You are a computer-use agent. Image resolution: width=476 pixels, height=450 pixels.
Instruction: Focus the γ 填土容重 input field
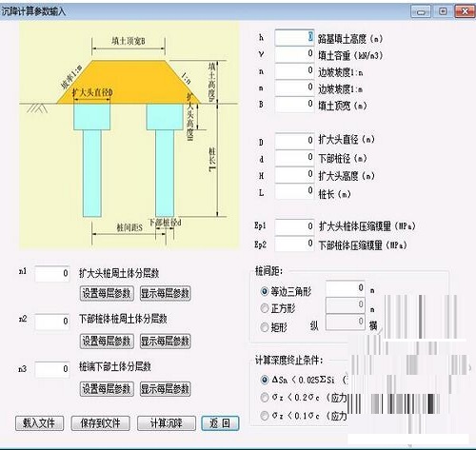click(x=294, y=54)
